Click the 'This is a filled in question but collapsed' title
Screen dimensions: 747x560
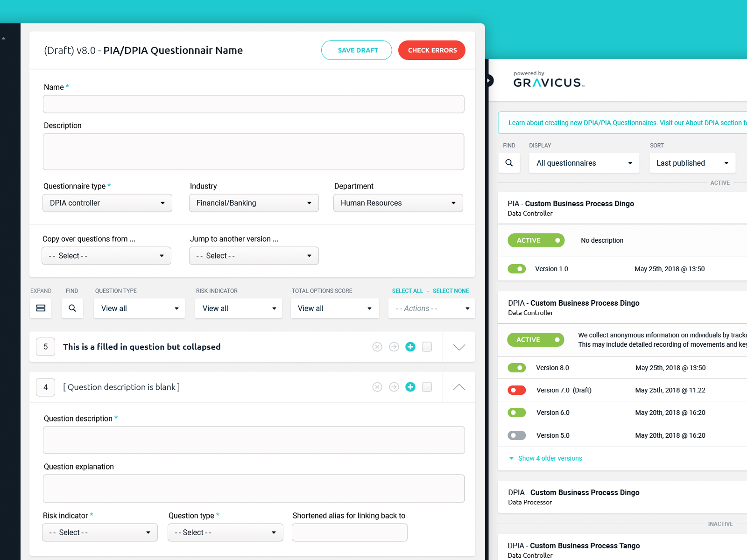pyautogui.click(x=141, y=347)
